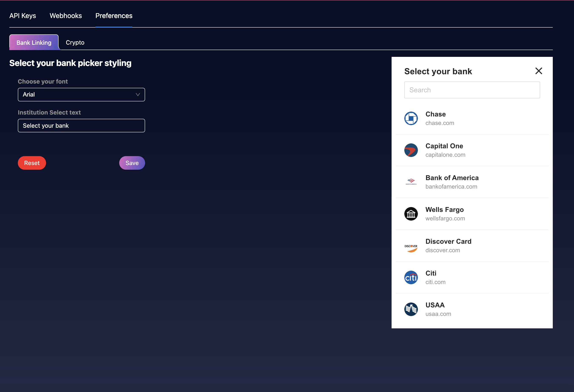Click the Wells Fargo building icon

[411, 214]
